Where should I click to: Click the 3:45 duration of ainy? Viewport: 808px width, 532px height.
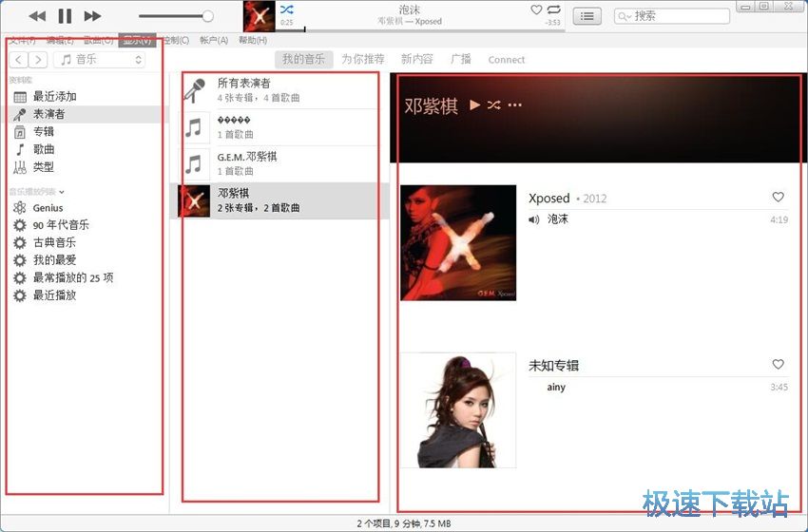click(x=779, y=388)
